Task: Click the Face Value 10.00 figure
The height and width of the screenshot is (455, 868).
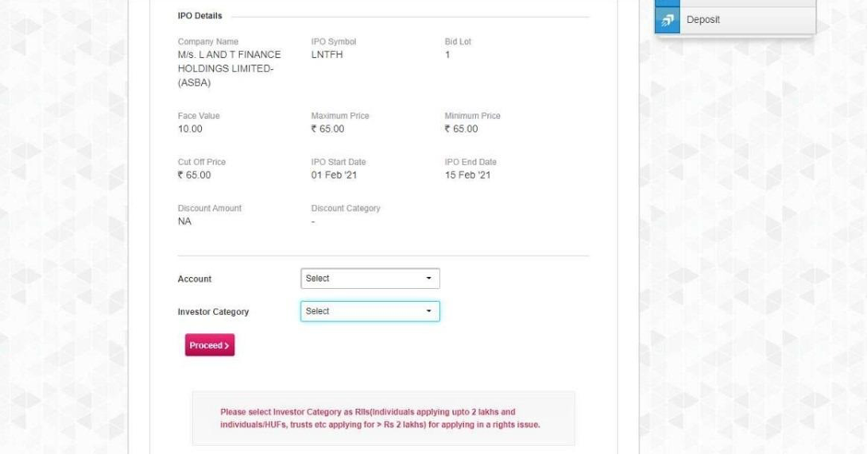Action: pyautogui.click(x=190, y=129)
